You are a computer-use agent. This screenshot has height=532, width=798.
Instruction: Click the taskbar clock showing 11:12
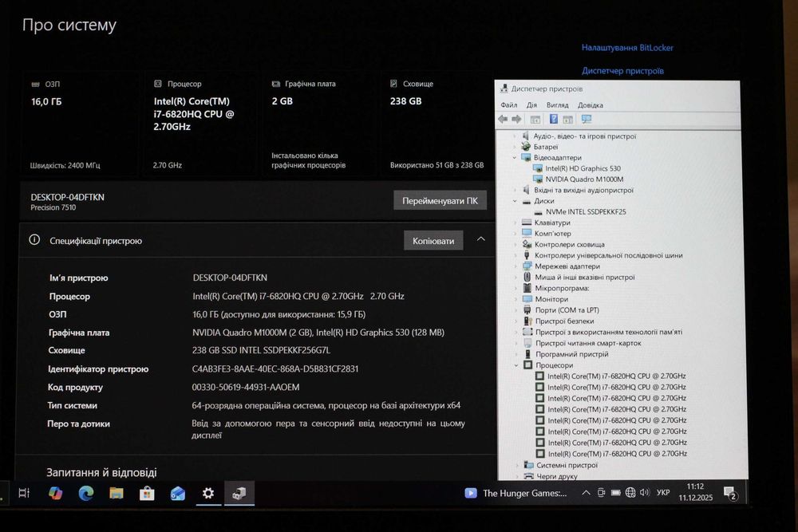695,492
